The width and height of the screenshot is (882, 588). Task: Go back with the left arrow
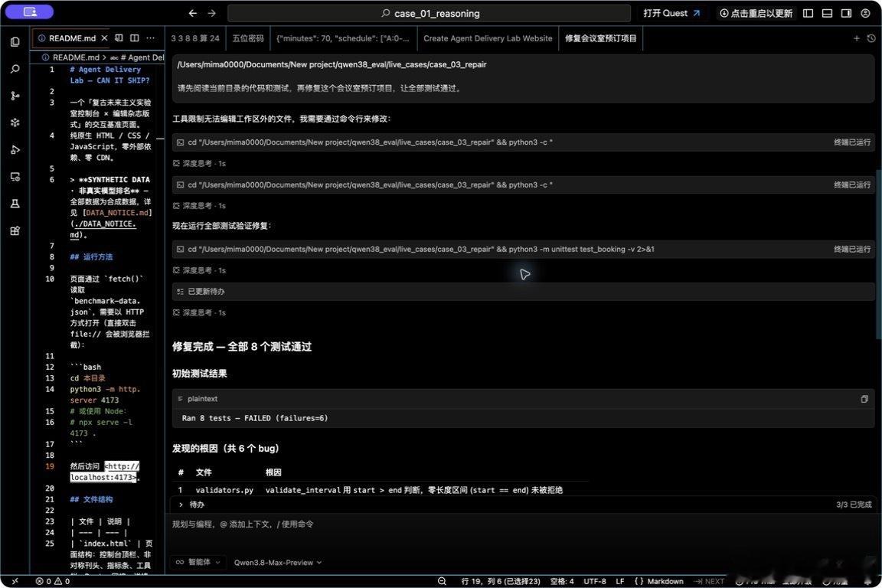tap(192, 13)
